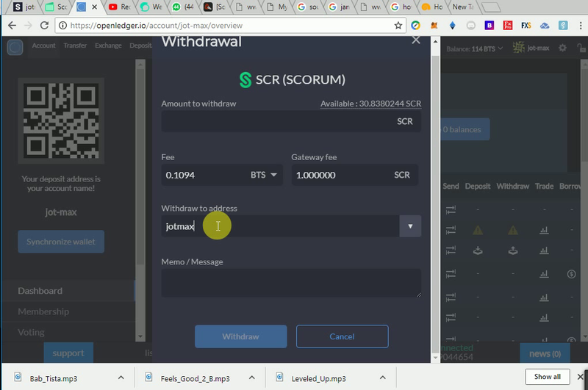Open the news (0) button

545,353
